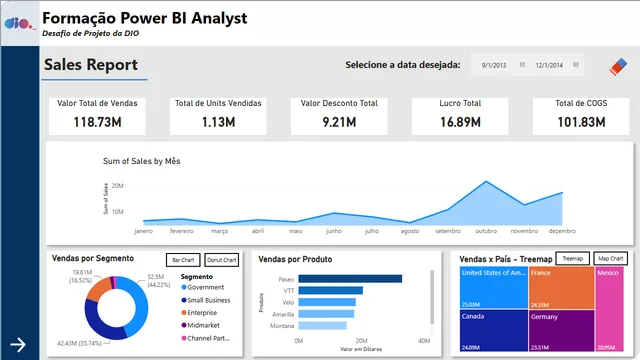Click the 16.89M profit value

460,122
